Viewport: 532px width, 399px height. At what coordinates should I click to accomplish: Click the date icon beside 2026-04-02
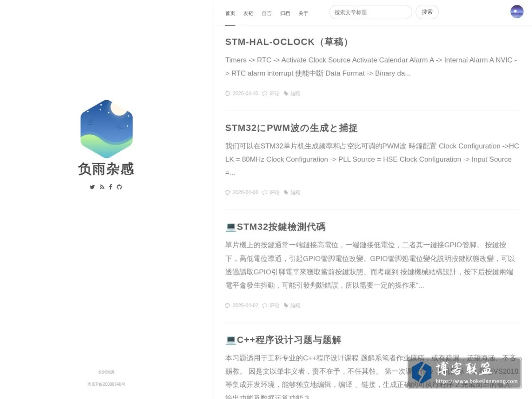tap(228, 305)
